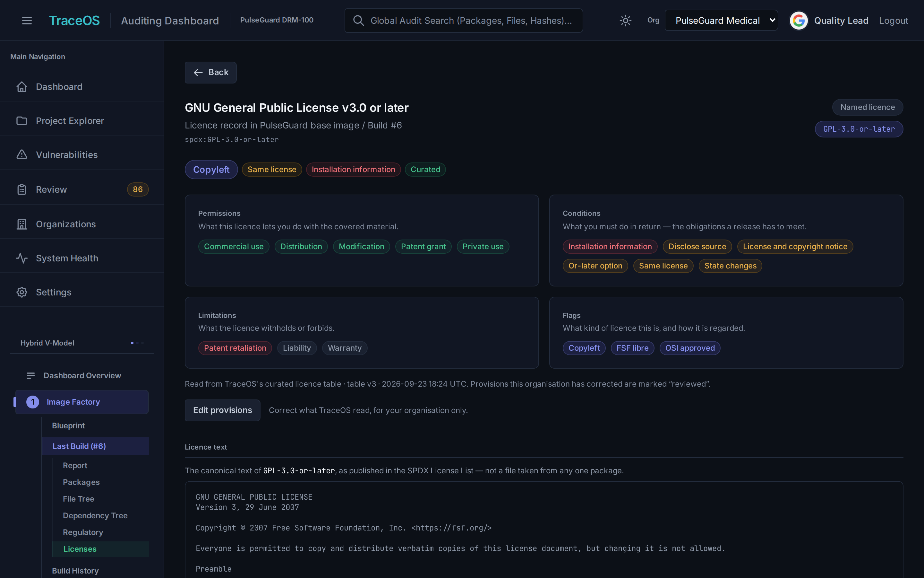
Task: Click the Google account avatar icon
Action: tap(798, 21)
